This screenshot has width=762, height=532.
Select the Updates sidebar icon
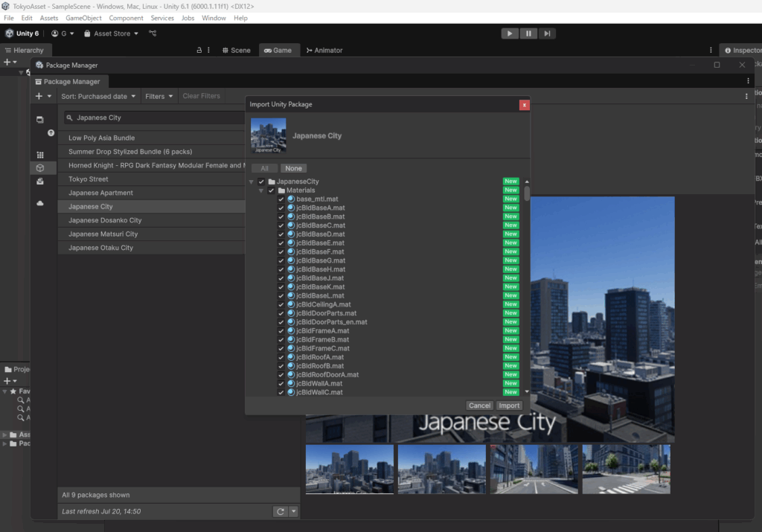(51, 133)
